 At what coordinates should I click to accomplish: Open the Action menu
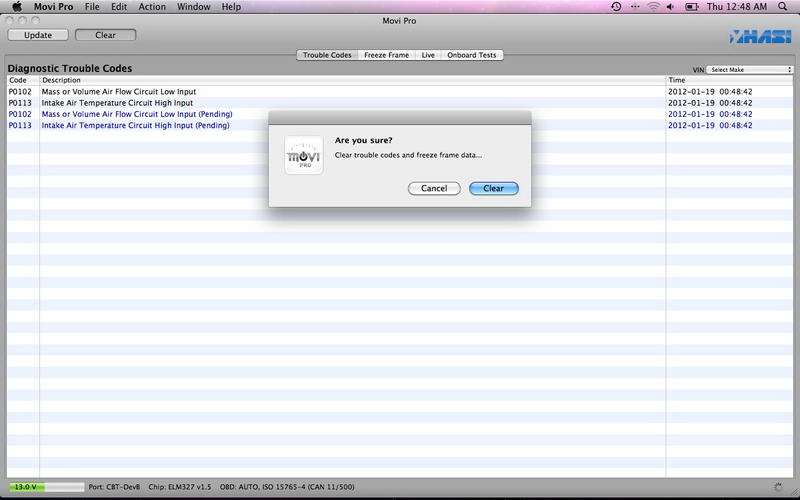152,7
